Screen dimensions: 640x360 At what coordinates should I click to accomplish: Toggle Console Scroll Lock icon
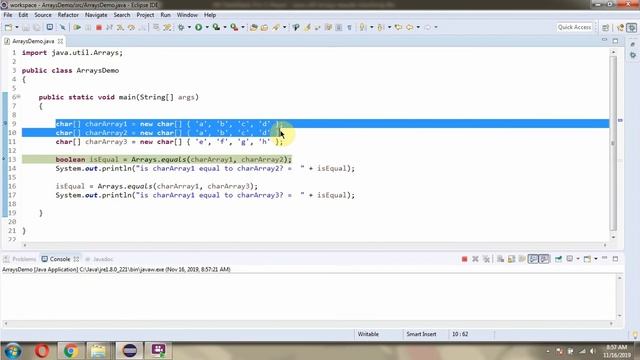pyautogui.click(x=511, y=259)
